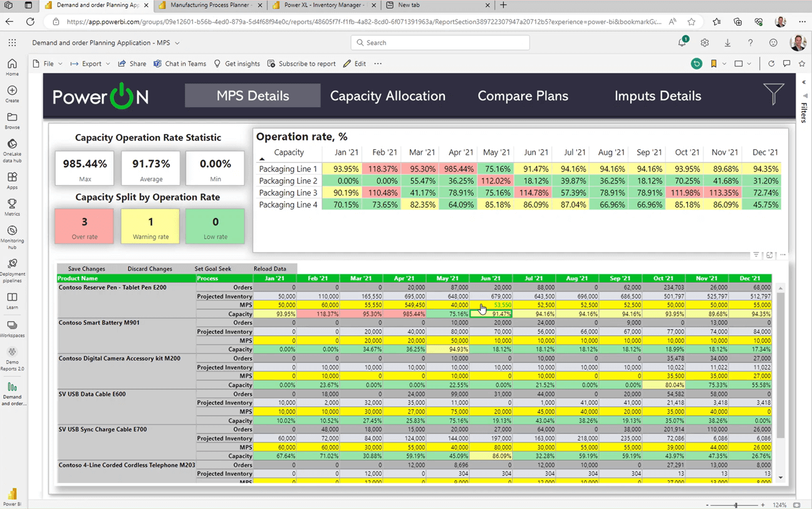Open Workspaces in sidebar
This screenshot has height=509, width=812.
pos(12,328)
